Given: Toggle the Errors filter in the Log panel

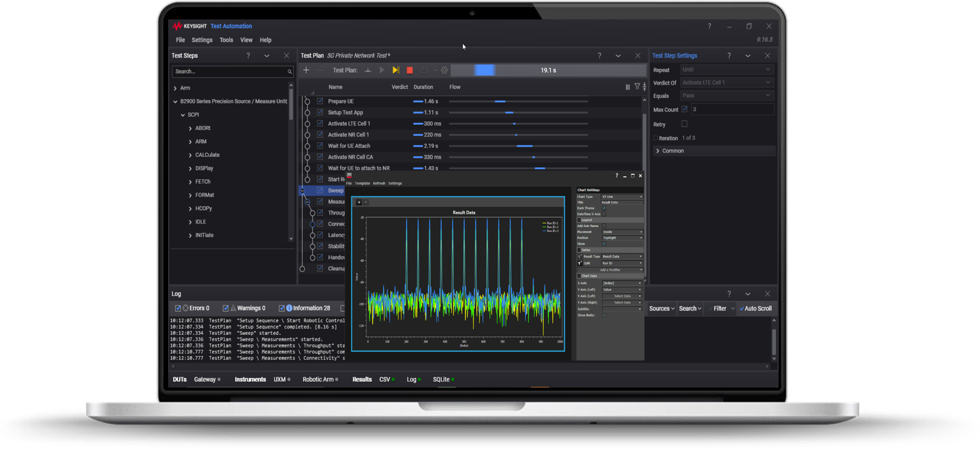Looking at the screenshot, I should point(177,308).
